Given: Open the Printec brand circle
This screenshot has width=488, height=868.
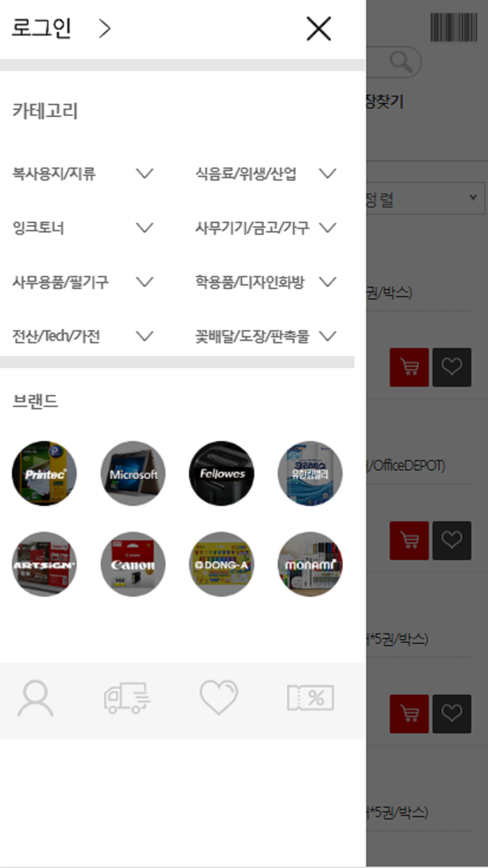Looking at the screenshot, I should coord(45,474).
